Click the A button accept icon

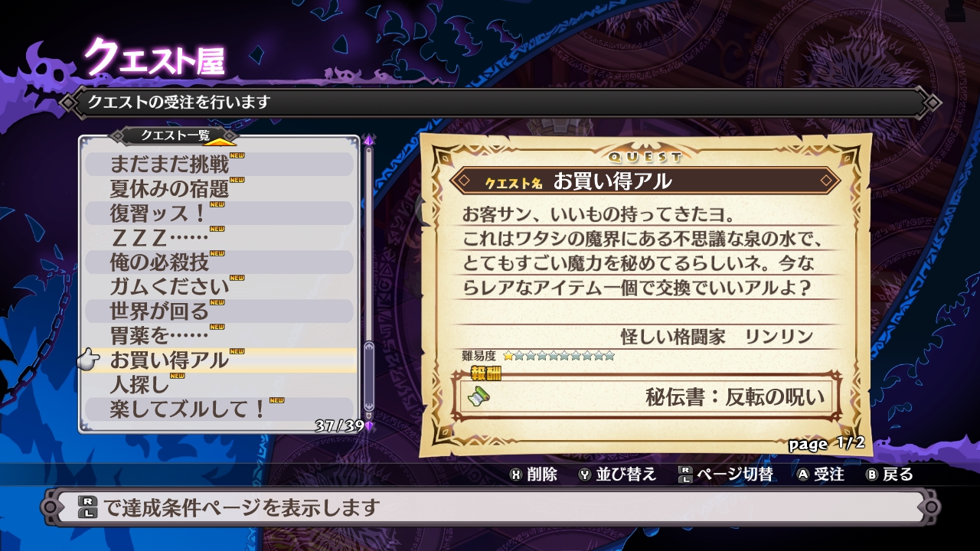click(x=803, y=474)
